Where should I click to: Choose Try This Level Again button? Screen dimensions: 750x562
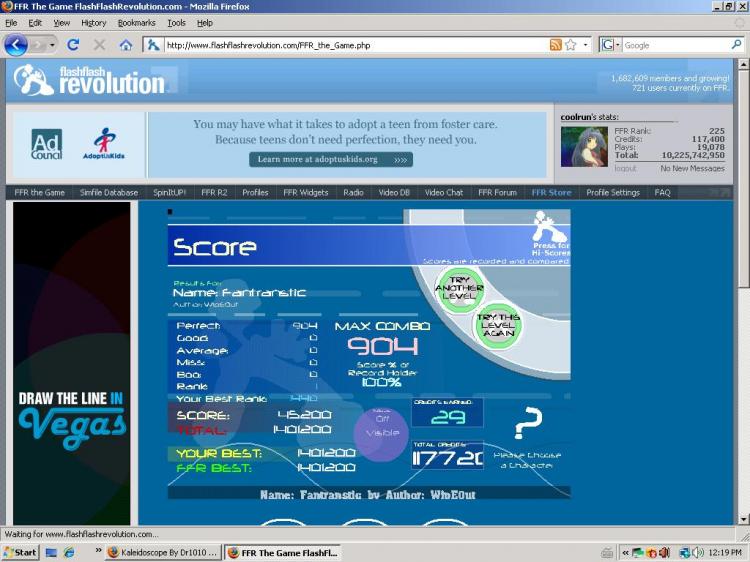(x=498, y=325)
